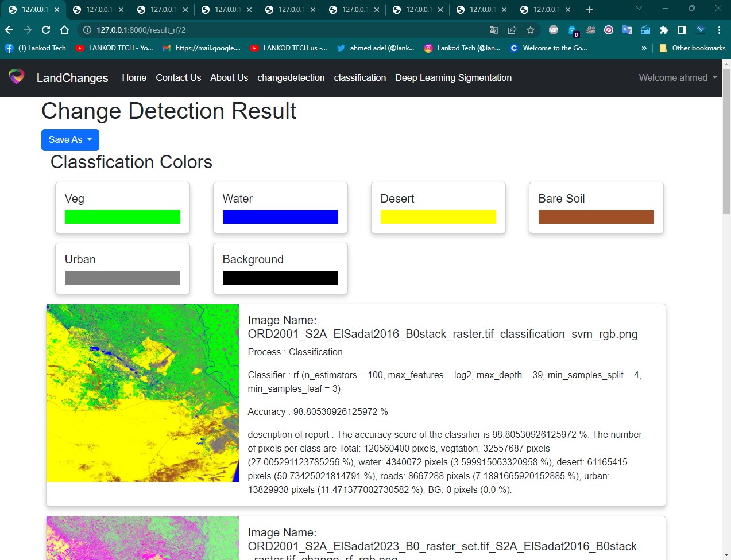This screenshot has height=560, width=731.
Task: Open the 'Welcome to the Go...' bookmark
Action: [548, 48]
